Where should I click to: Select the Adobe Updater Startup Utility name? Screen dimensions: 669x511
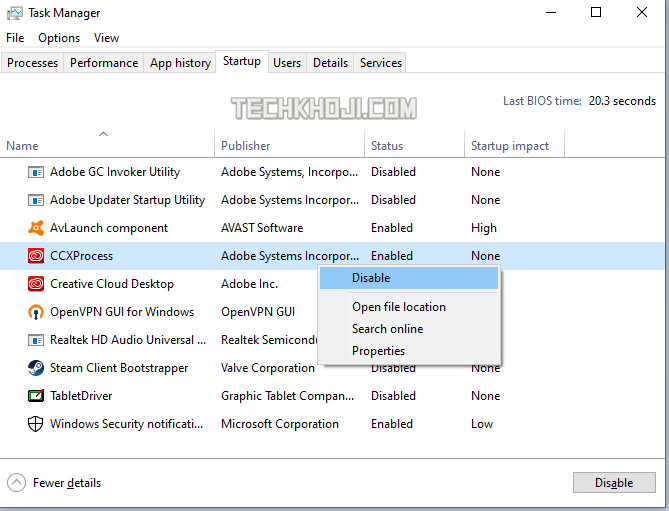[128, 200]
